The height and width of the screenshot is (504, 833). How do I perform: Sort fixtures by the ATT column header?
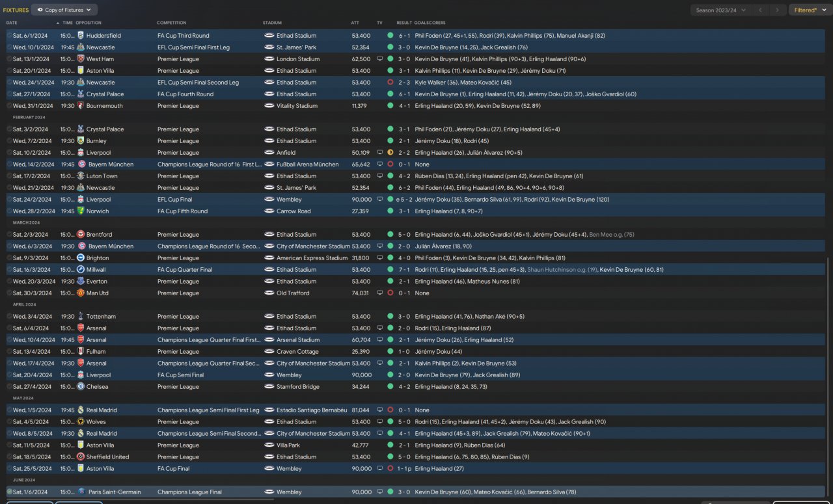pos(355,23)
